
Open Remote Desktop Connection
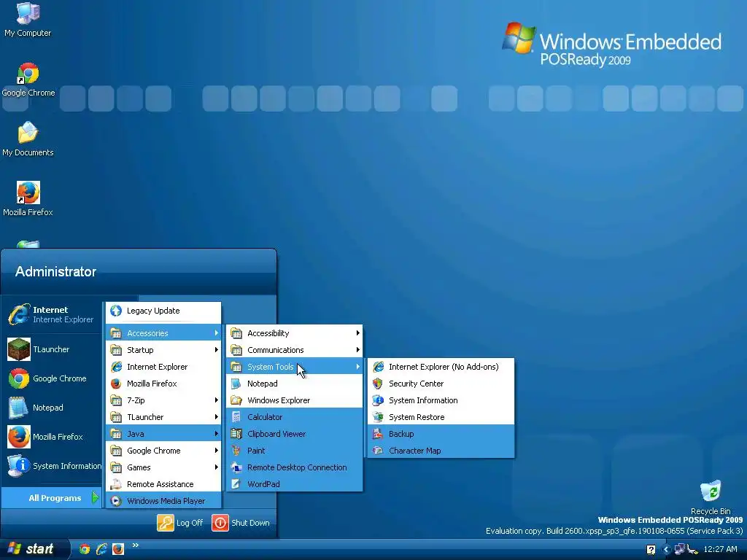[x=295, y=467]
